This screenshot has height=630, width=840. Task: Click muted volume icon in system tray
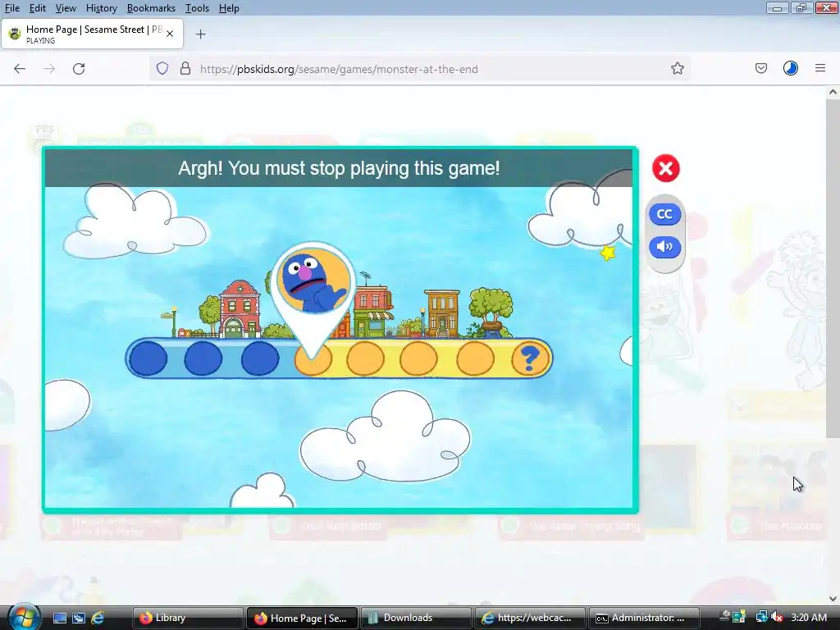coord(777,617)
